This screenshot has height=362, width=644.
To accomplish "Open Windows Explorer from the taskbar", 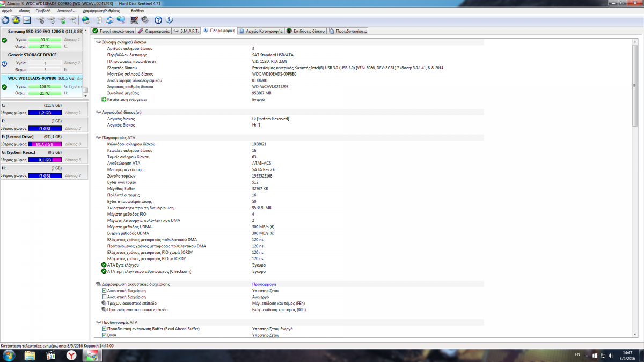I will [x=30, y=356].
